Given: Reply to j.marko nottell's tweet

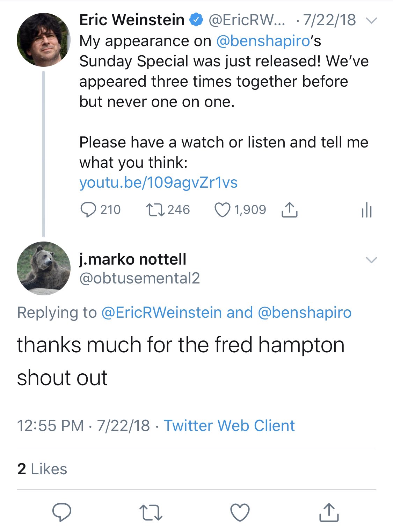Looking at the screenshot, I should pyautogui.click(x=62, y=512).
